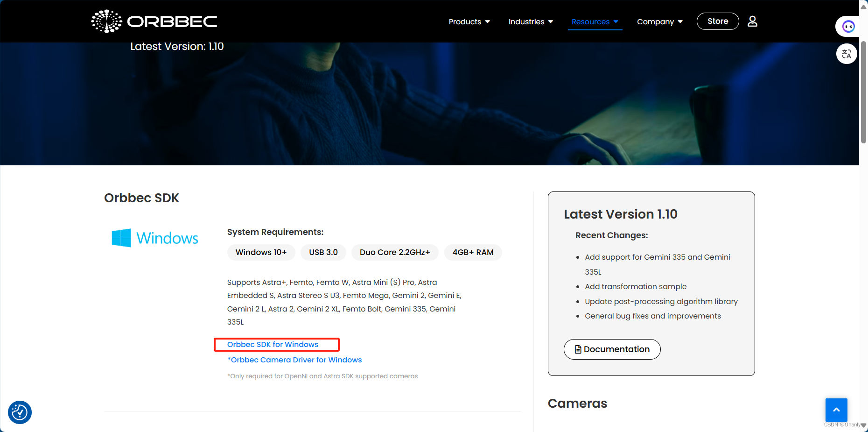Click 'Latest Version: 1.10' banner text

coord(177,47)
